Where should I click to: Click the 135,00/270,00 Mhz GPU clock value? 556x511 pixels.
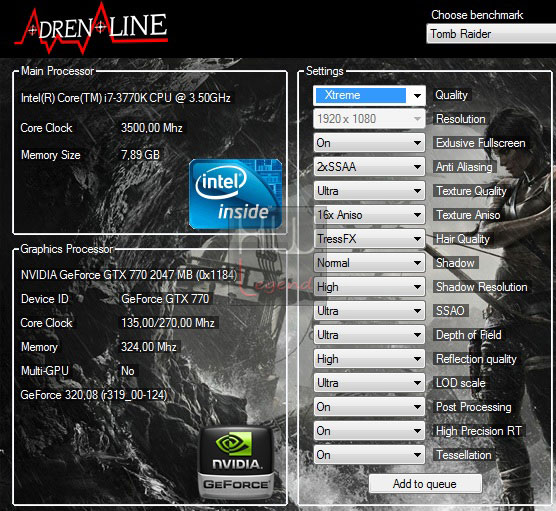click(x=168, y=323)
